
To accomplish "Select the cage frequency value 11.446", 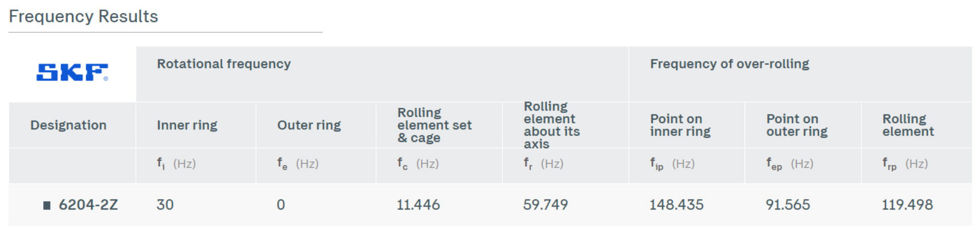I will (x=418, y=205).
